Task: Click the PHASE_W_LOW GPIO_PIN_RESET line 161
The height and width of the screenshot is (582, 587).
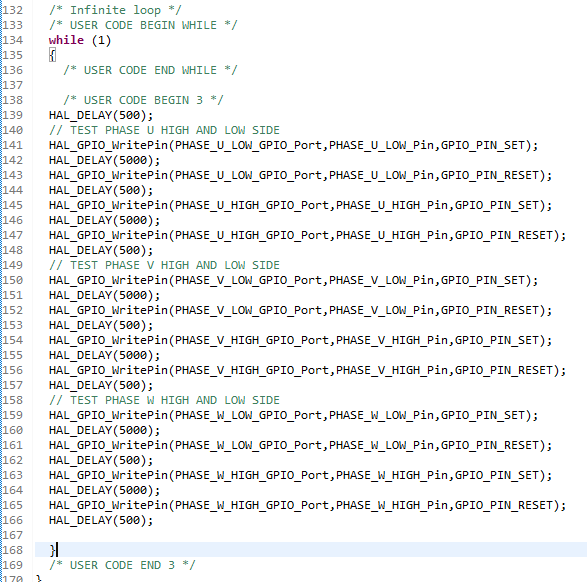Action: tap(301, 445)
